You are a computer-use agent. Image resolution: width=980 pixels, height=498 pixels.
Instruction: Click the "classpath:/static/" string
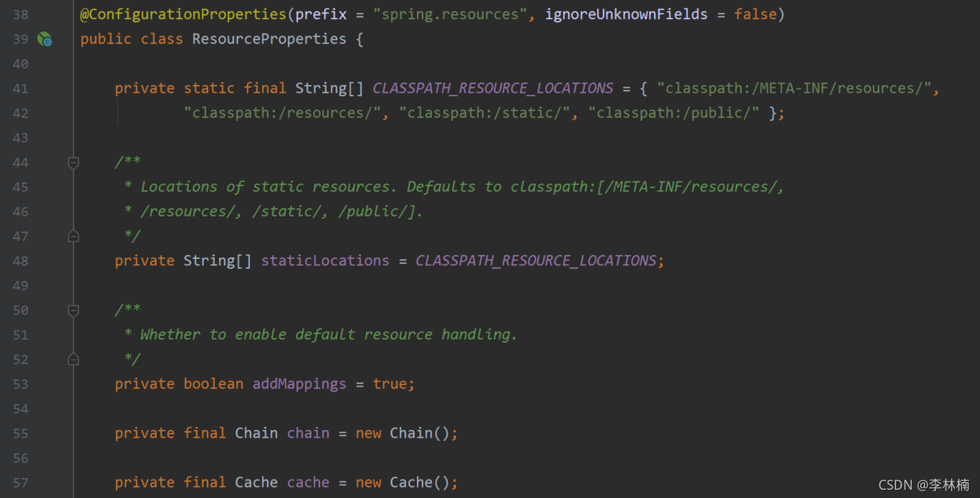[x=484, y=113]
